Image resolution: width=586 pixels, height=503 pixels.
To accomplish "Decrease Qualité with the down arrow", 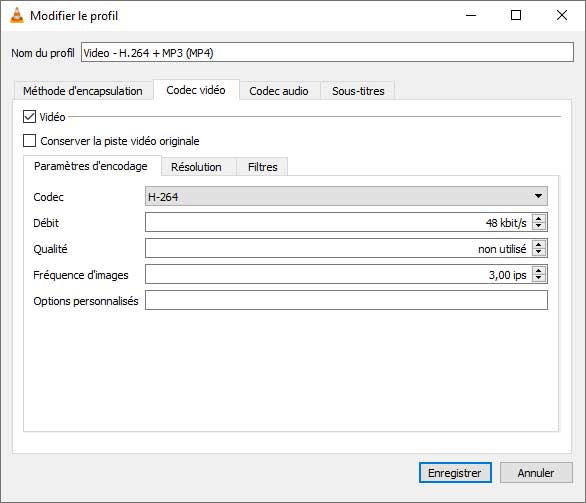I will pyautogui.click(x=539, y=252).
